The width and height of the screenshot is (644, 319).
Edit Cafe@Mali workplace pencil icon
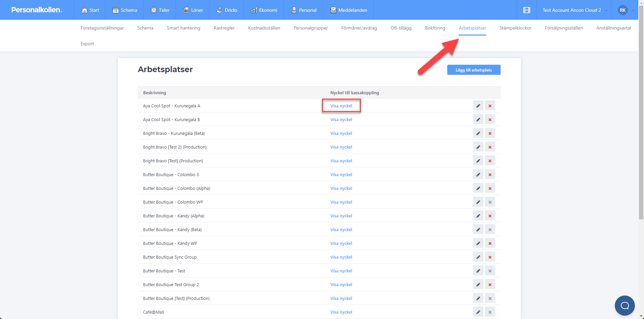coord(478,312)
